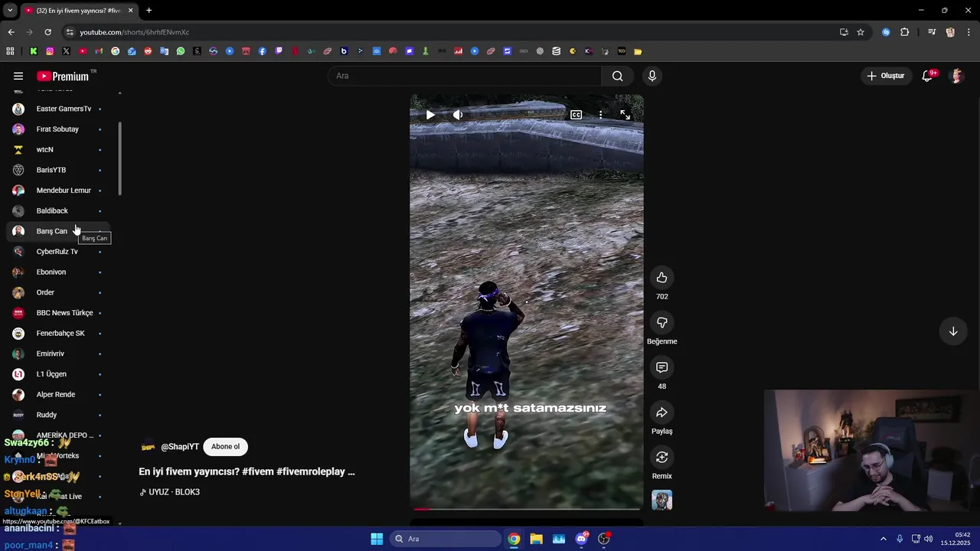The image size is (980, 551).
Task: Click the Oluştur create button
Action: pyautogui.click(x=886, y=76)
